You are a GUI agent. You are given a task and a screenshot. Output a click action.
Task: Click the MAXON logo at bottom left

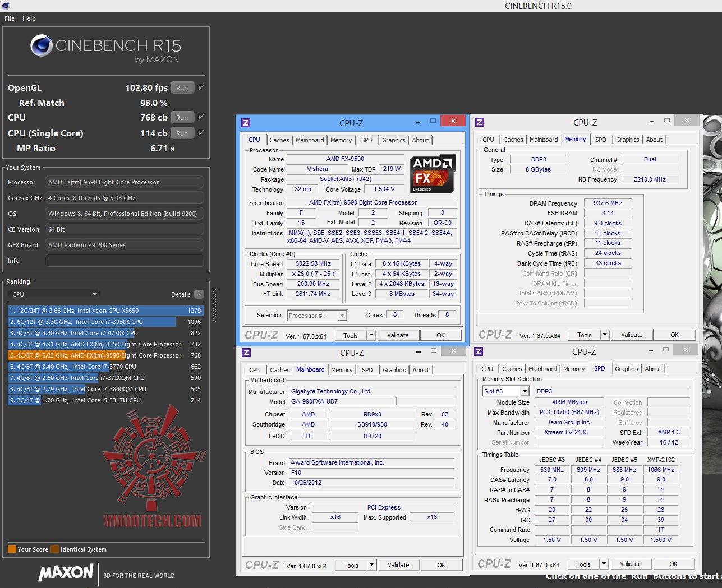pyautogui.click(x=66, y=572)
